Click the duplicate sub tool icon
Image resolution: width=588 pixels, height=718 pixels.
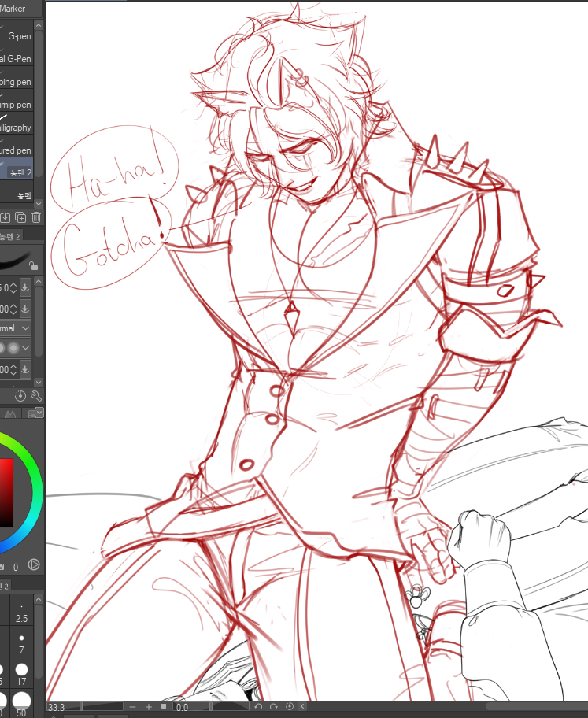click(21, 217)
